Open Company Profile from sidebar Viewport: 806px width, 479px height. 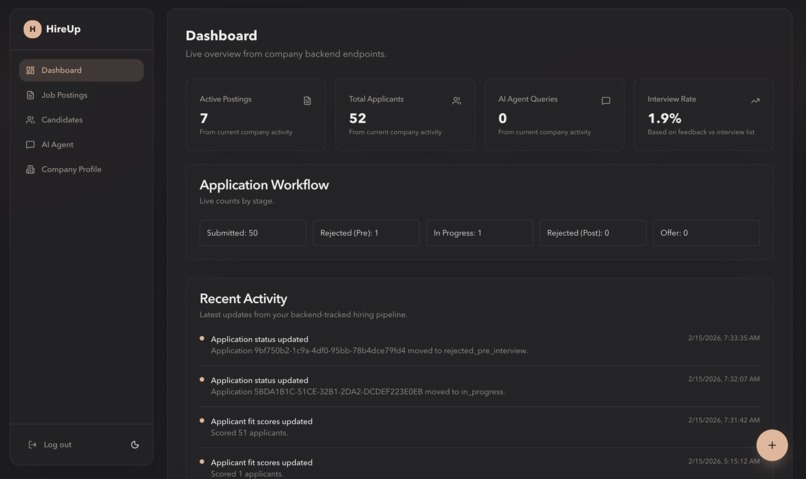[81, 169]
